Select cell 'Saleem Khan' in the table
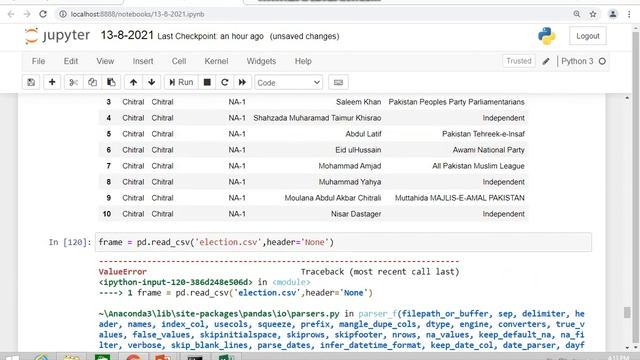 (358, 102)
